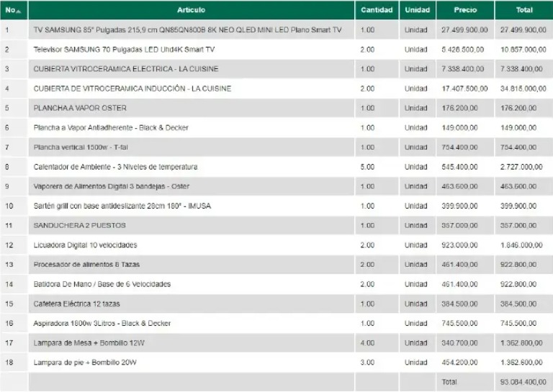Select Aspiradora 1800w 3Litros row

coord(276,324)
